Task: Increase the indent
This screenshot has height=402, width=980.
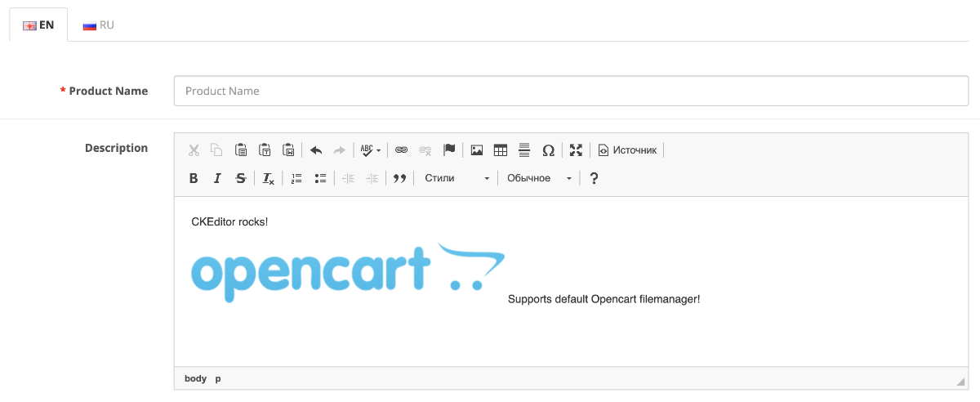Action: tap(372, 178)
